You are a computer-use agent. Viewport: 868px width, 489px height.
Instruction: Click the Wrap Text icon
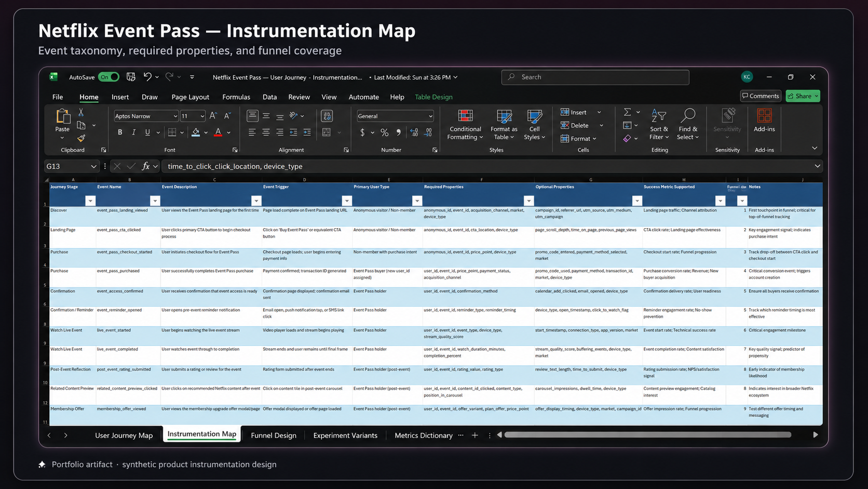pos(327,116)
